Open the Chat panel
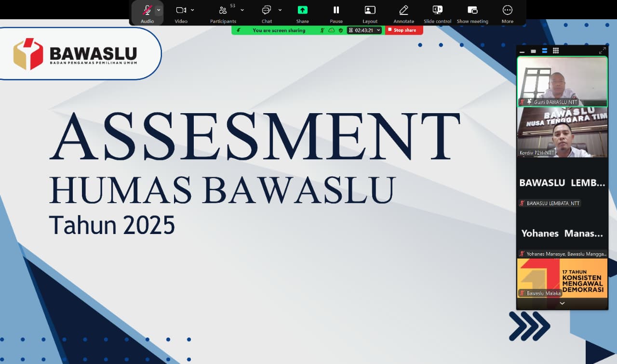The height and width of the screenshot is (364, 617). tap(266, 11)
